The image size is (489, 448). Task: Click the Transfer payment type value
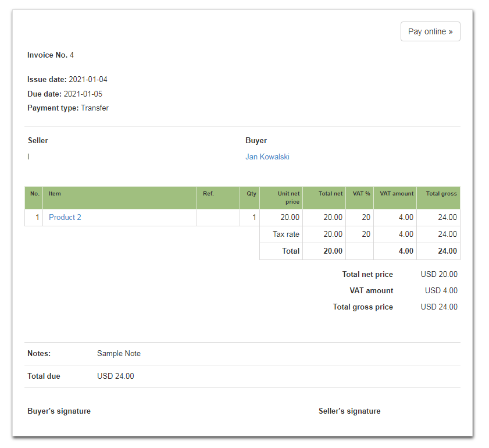95,108
